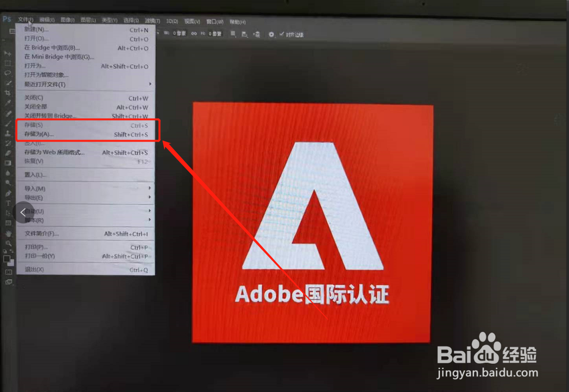
Task: Select the Crop tool
Action: pos(8,93)
